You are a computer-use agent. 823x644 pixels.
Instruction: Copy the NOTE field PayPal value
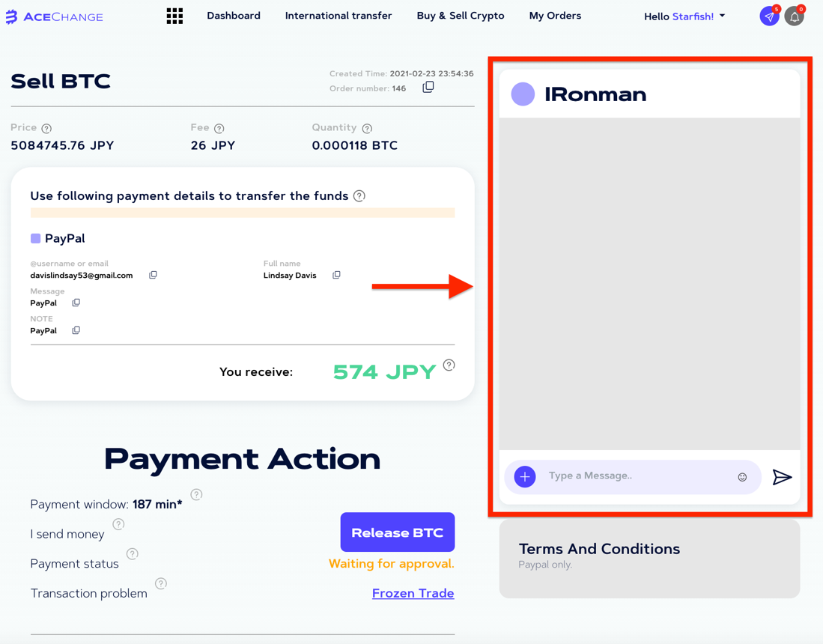(76, 331)
